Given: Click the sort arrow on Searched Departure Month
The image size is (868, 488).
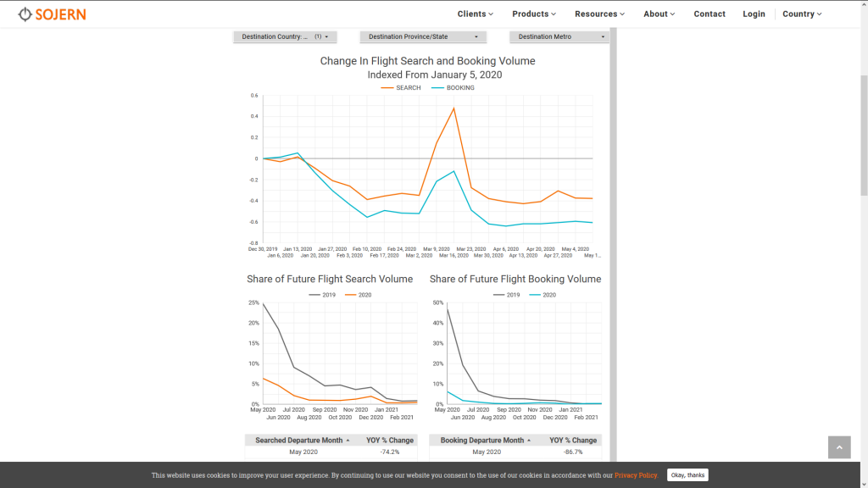Looking at the screenshot, I should pyautogui.click(x=348, y=441).
